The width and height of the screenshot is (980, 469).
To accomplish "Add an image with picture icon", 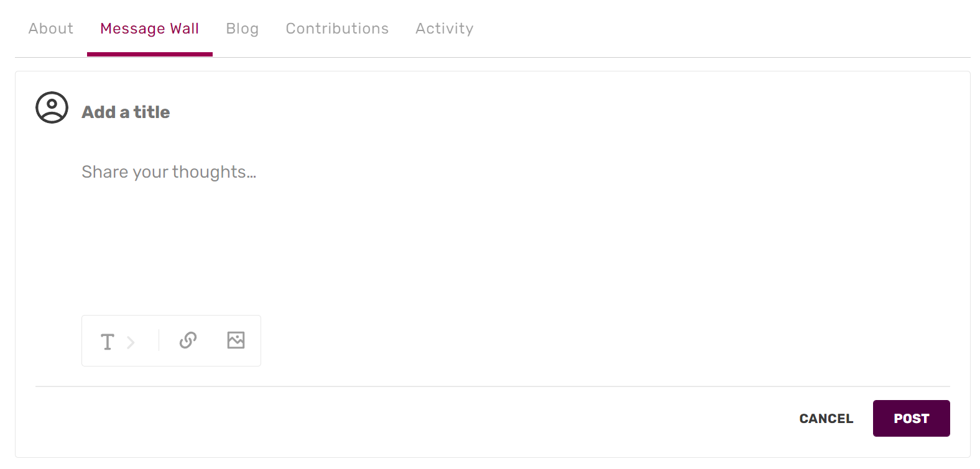I will [236, 340].
